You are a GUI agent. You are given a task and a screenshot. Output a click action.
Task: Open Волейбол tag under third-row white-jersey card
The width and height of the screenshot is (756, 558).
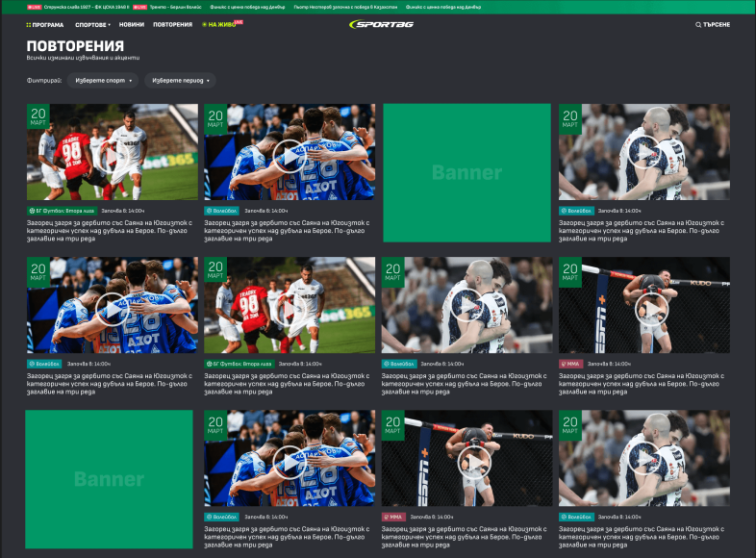576,517
